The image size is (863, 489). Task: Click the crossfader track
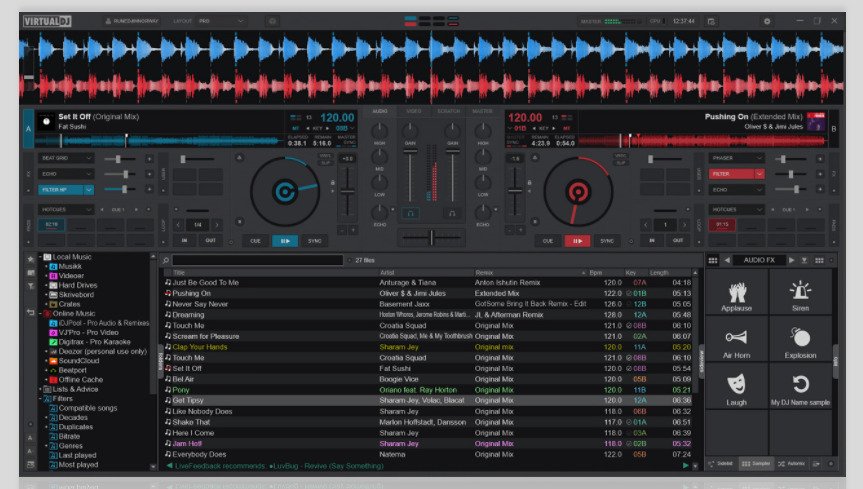(x=432, y=238)
